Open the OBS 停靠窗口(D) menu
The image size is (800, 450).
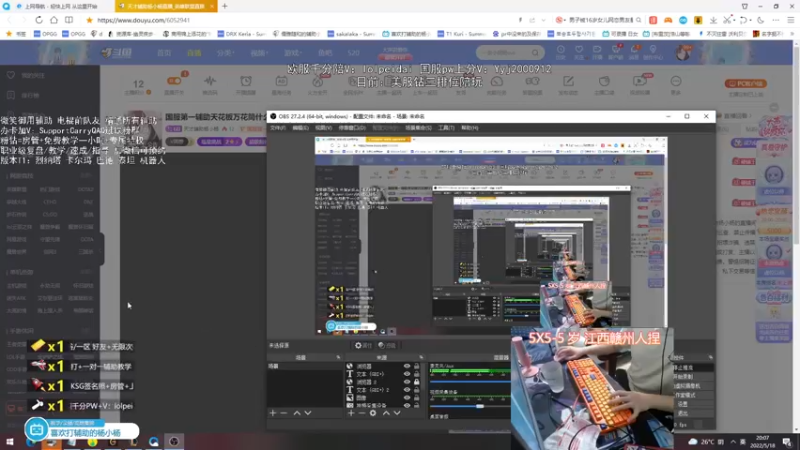click(352, 128)
